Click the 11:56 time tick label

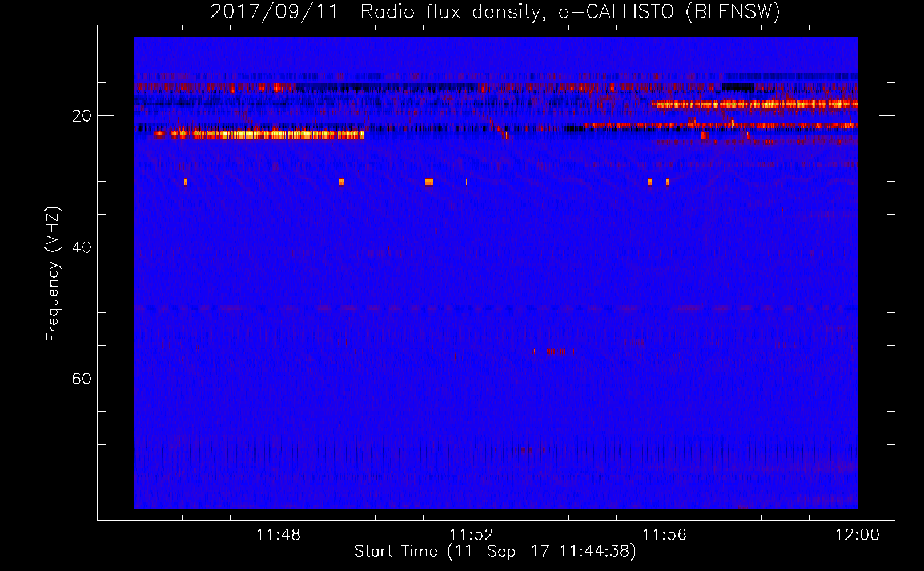664,535
